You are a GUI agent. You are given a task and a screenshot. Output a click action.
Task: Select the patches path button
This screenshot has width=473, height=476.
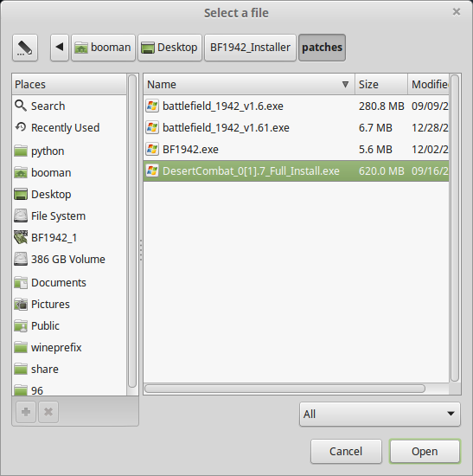pyautogui.click(x=322, y=48)
